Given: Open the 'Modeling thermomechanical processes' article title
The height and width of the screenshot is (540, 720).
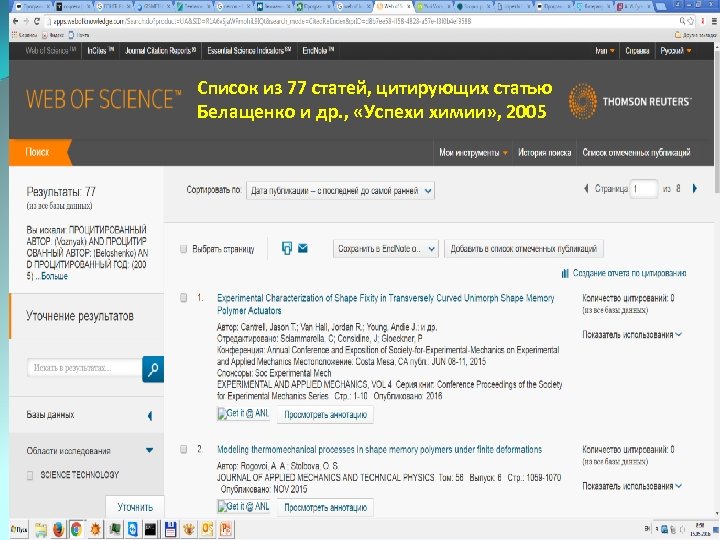Looking at the screenshot, I should point(379,449).
